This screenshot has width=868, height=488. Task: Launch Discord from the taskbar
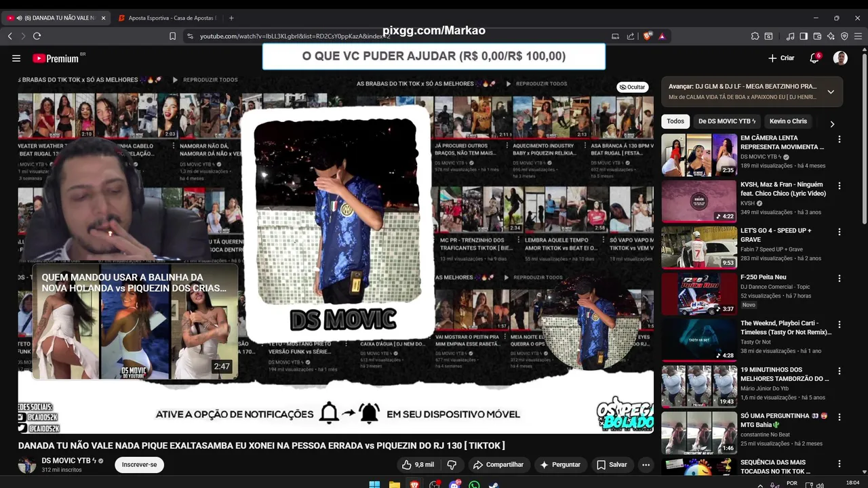(454, 485)
